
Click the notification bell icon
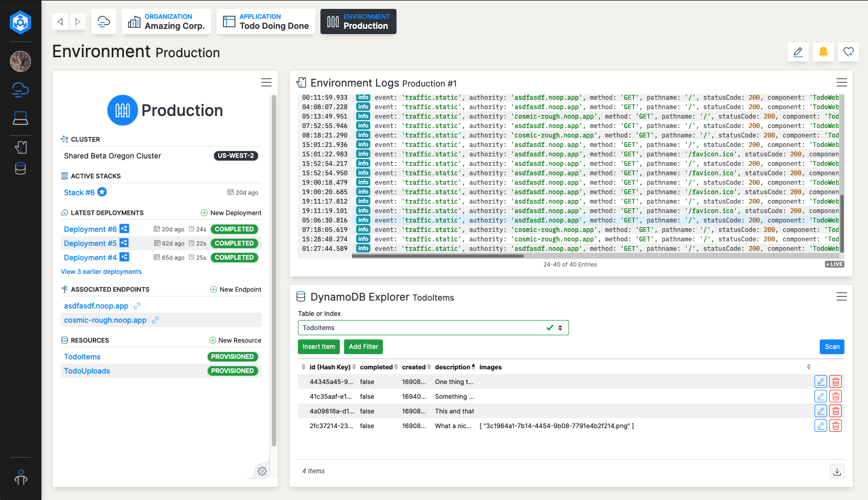(x=823, y=52)
